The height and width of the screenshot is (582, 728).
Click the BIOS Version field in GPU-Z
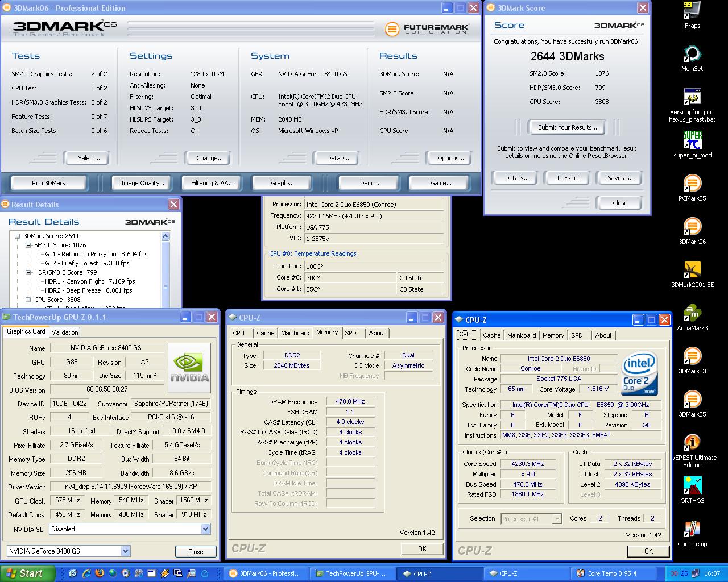pyautogui.click(x=107, y=390)
